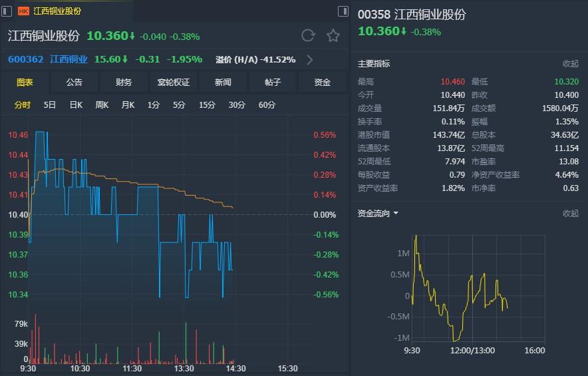This screenshot has width=588, height=376.
Task: Go to the 新闻 tab
Action: point(223,83)
